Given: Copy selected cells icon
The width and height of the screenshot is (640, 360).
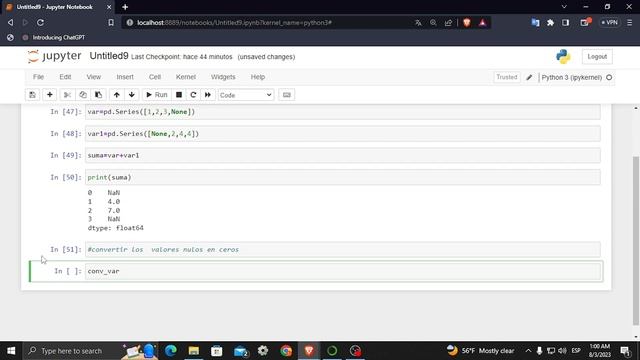Looking at the screenshot, I should [83, 95].
